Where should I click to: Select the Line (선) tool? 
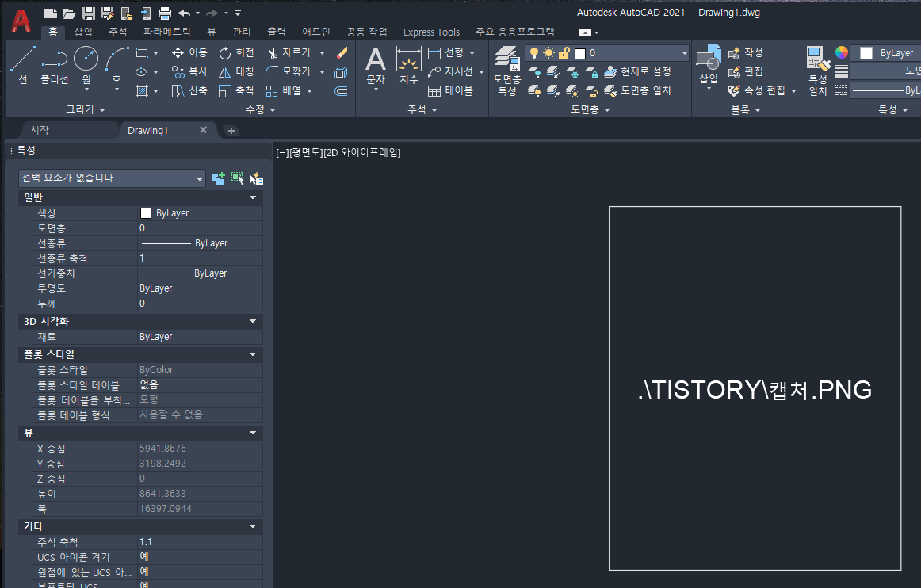point(22,65)
